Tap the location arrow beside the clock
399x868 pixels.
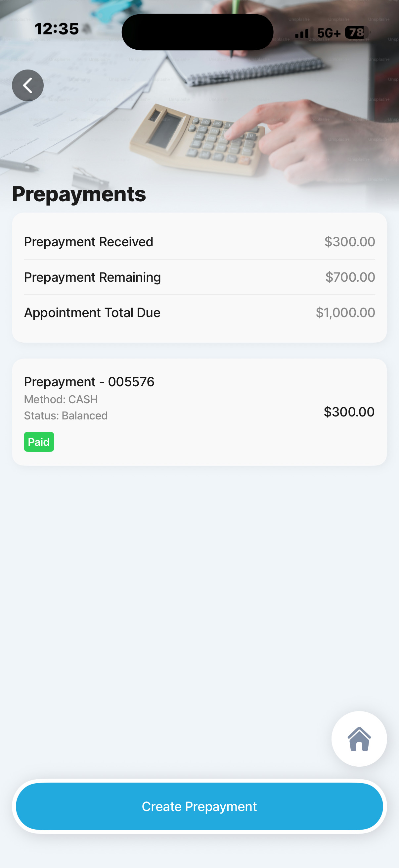click(x=87, y=29)
